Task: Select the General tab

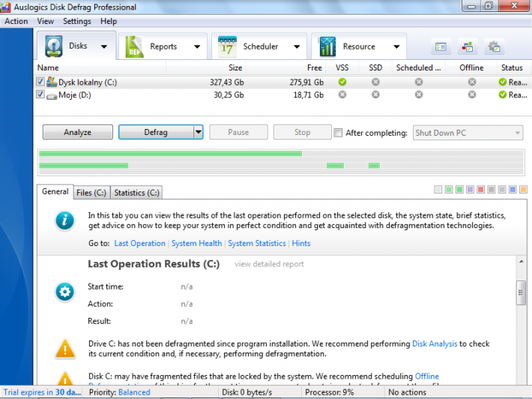Action: [x=55, y=191]
